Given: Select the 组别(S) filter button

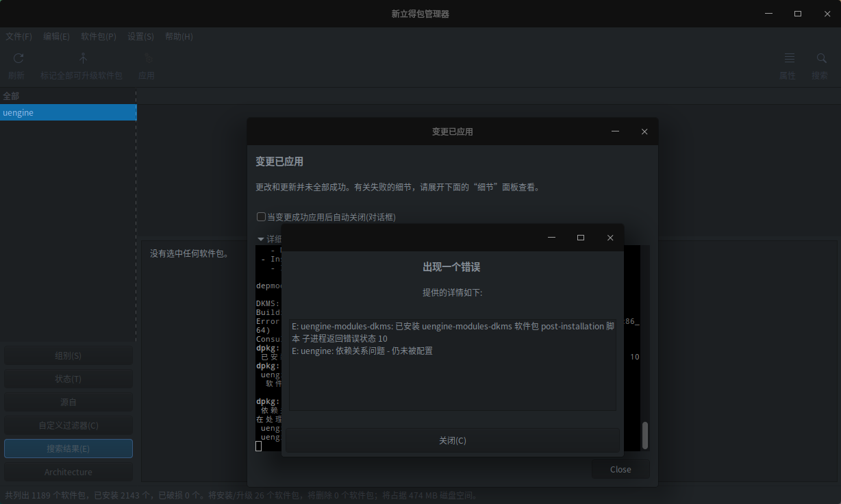Looking at the screenshot, I should click(68, 356).
